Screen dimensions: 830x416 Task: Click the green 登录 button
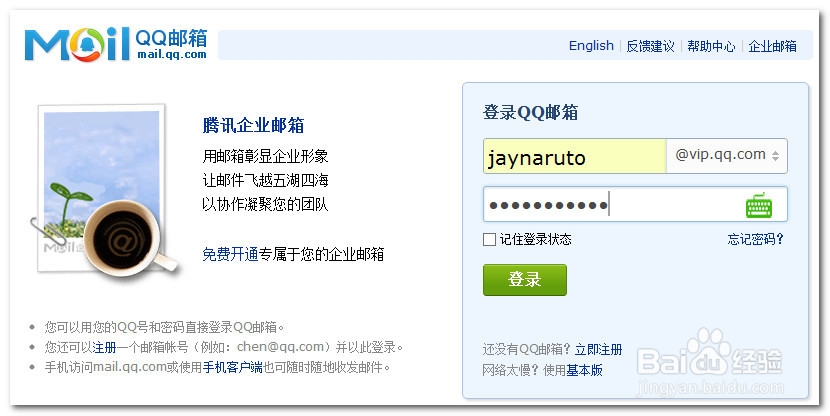point(525,279)
